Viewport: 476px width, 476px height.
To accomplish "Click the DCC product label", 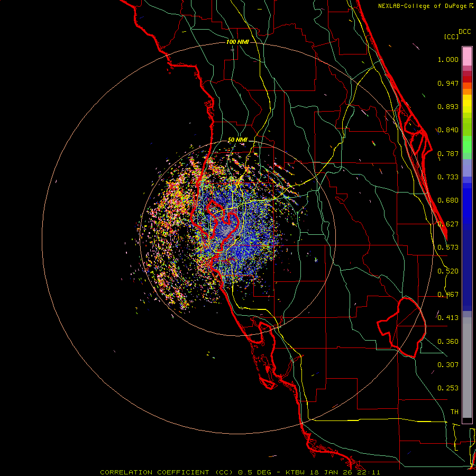I will [x=464, y=32].
